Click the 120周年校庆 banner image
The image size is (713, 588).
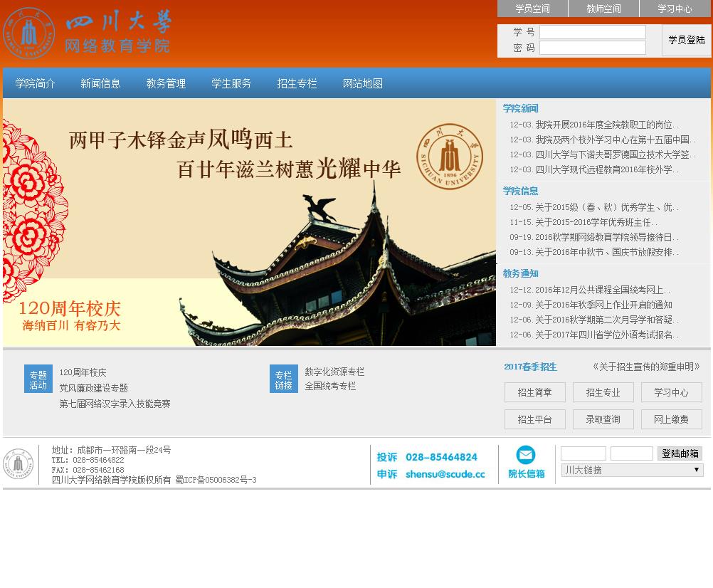tap(249, 222)
